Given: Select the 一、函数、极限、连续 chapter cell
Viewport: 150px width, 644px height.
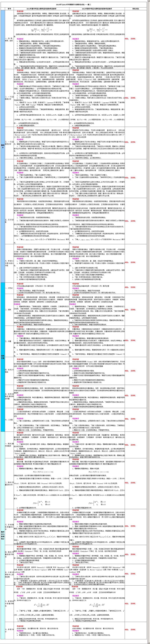Looking at the screenshot, I should (x=9, y=39).
